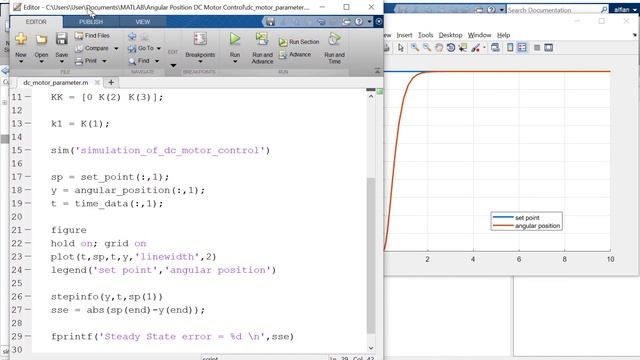The image size is (640, 360).
Task: Click the Save floppy disk icon
Action: pos(62,39)
